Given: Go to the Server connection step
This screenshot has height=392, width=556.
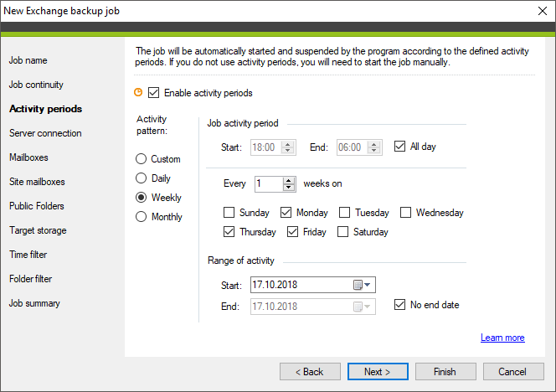Looking at the screenshot, I should coord(45,133).
